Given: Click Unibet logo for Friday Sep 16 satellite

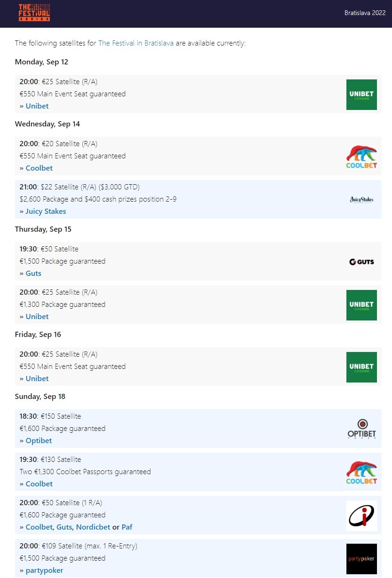Looking at the screenshot, I should 361,367.
